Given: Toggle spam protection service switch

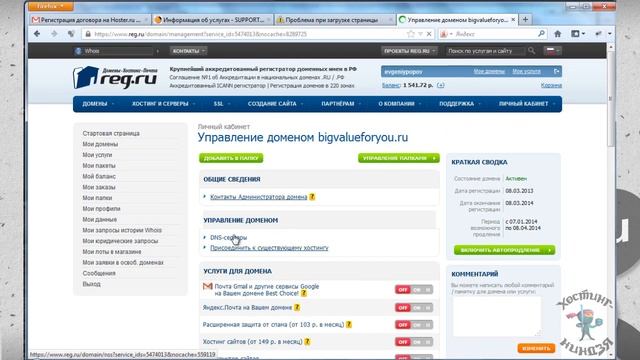Looking at the screenshot, I should pyautogui.click(x=413, y=325).
